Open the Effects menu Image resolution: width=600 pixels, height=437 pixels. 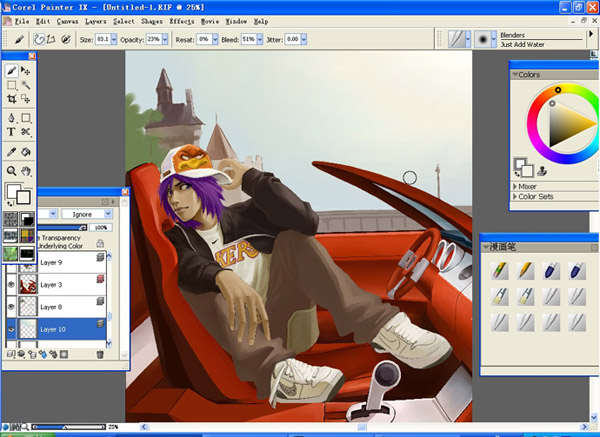182,20
